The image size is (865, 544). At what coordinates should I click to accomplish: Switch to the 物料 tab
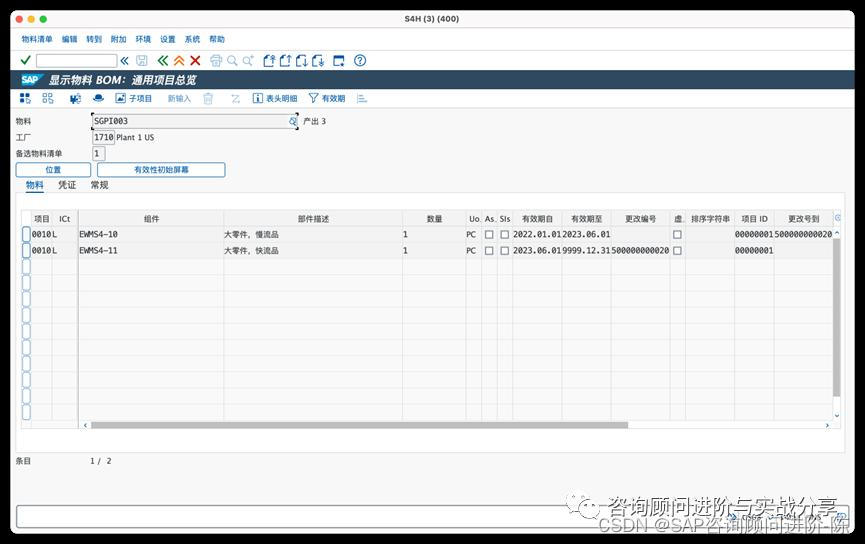[34, 185]
